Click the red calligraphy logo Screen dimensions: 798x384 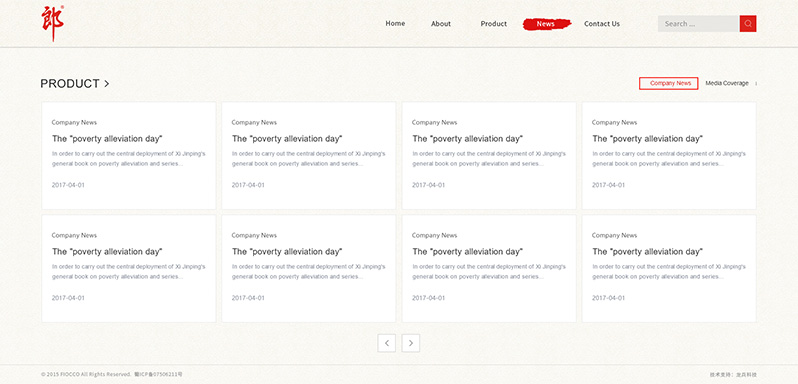point(52,23)
